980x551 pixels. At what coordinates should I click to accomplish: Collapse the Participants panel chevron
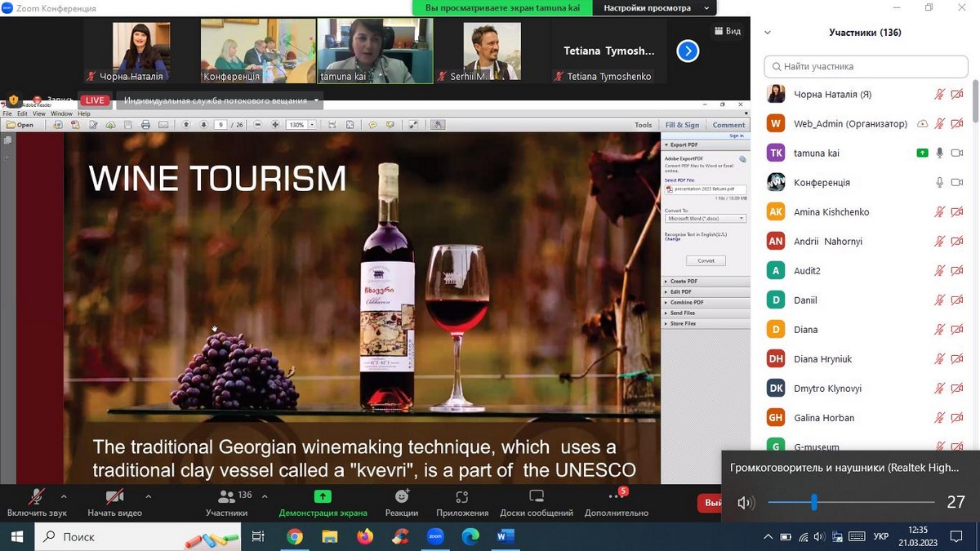(x=767, y=33)
